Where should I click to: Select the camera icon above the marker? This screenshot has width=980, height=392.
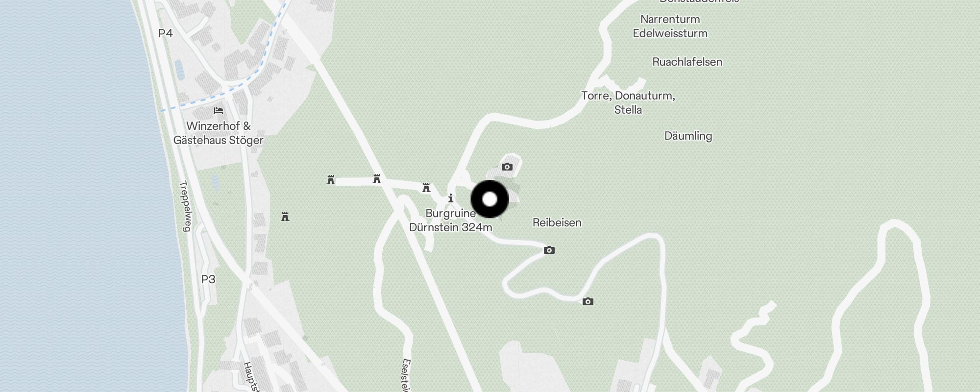click(x=507, y=167)
